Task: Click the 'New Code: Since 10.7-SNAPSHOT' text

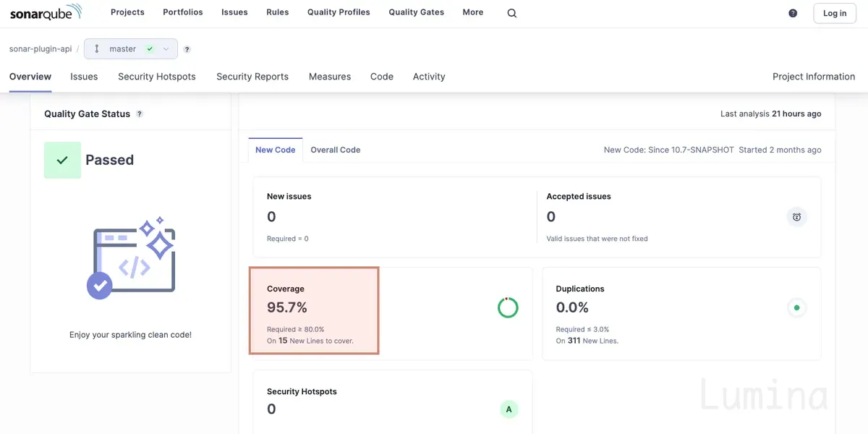Action: click(x=669, y=150)
